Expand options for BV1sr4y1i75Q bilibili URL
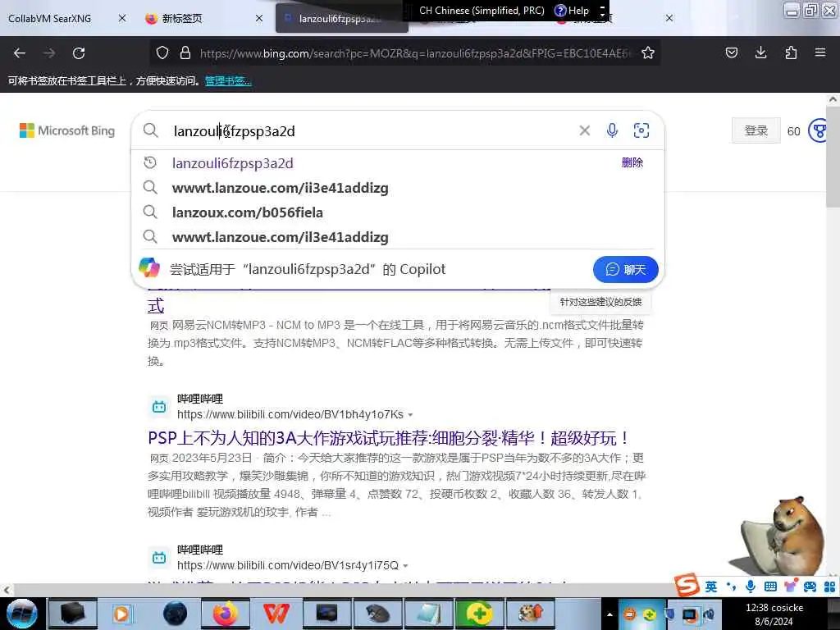This screenshot has height=630, width=840. point(405,566)
